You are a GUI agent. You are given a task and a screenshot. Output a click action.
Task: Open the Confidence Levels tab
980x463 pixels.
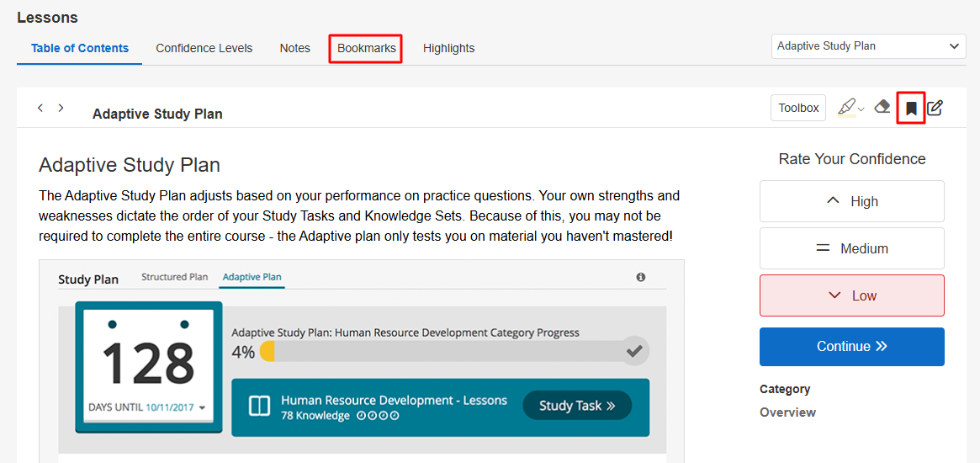coord(204,48)
